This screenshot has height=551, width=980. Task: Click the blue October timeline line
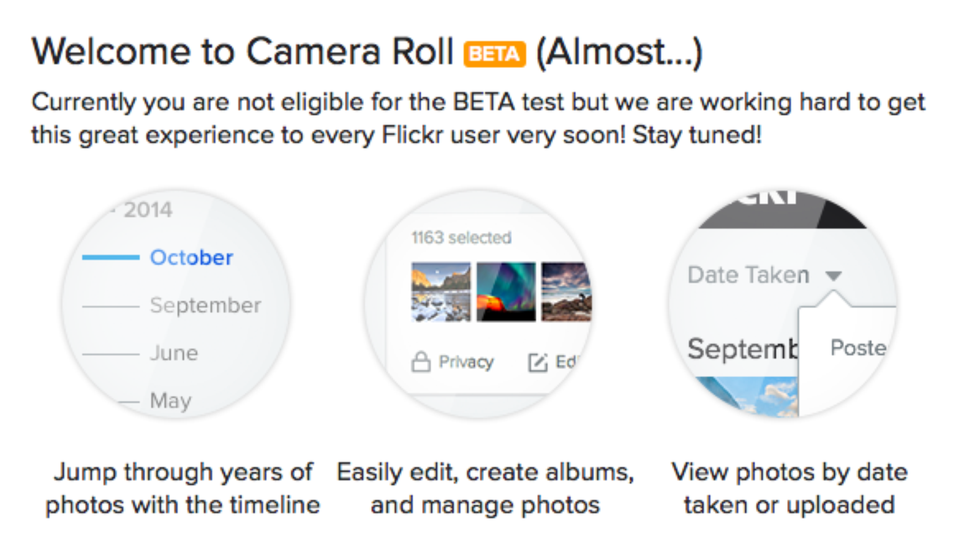(x=111, y=258)
